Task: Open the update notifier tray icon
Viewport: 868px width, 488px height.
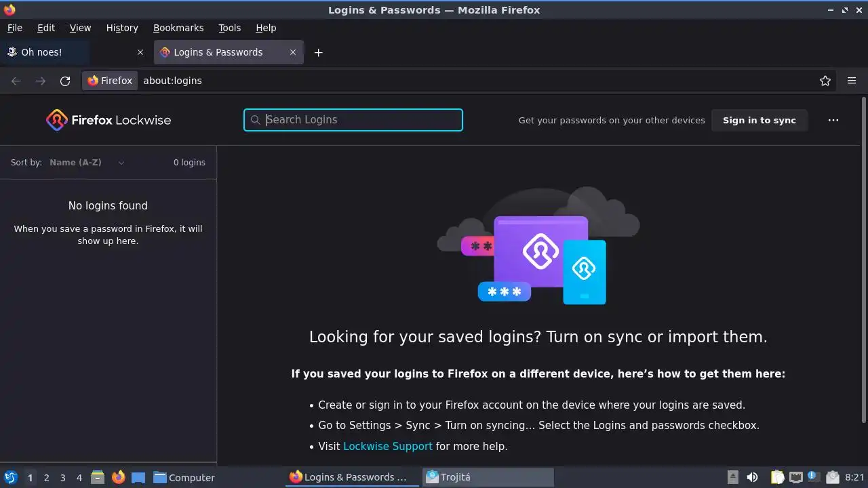Action: click(x=814, y=477)
